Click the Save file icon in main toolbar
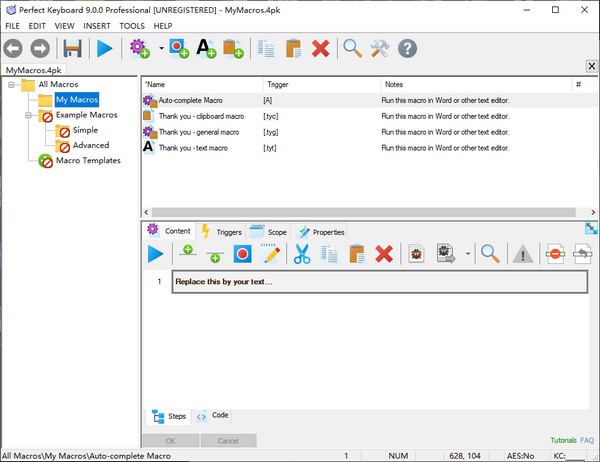Viewport: 600px width, 462px height. coord(72,48)
